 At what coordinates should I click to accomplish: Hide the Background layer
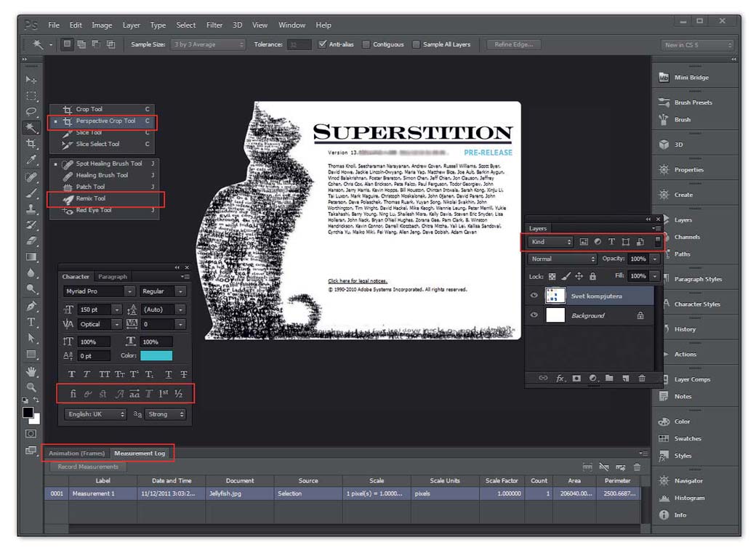click(534, 315)
